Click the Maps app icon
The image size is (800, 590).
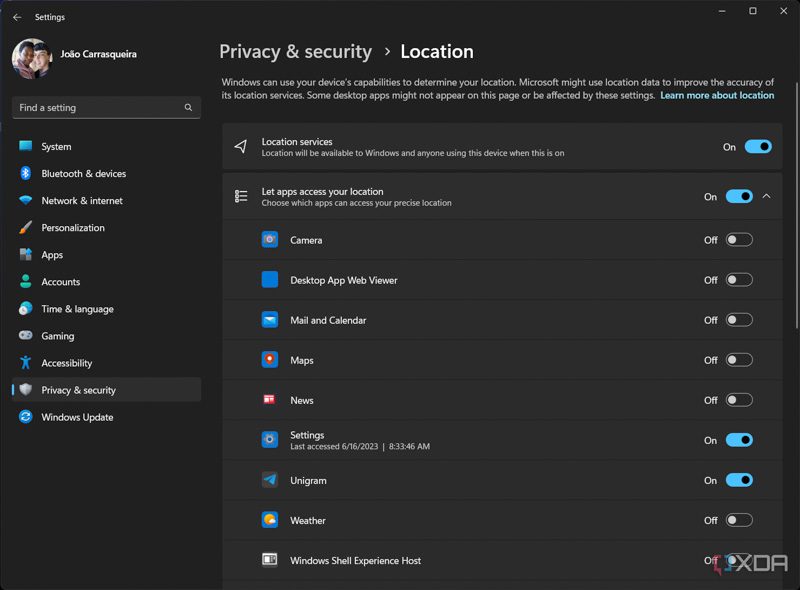point(270,360)
